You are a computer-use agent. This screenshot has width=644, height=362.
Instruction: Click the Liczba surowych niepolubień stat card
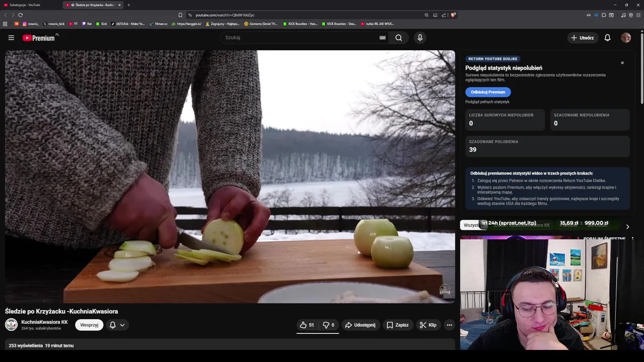(505, 120)
